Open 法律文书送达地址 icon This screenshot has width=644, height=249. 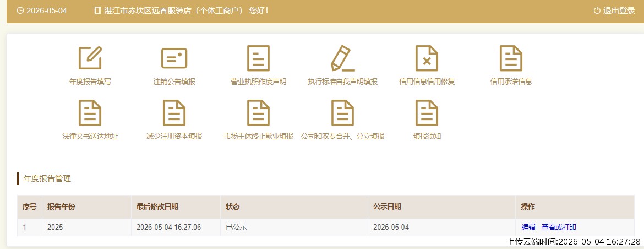tap(90, 112)
